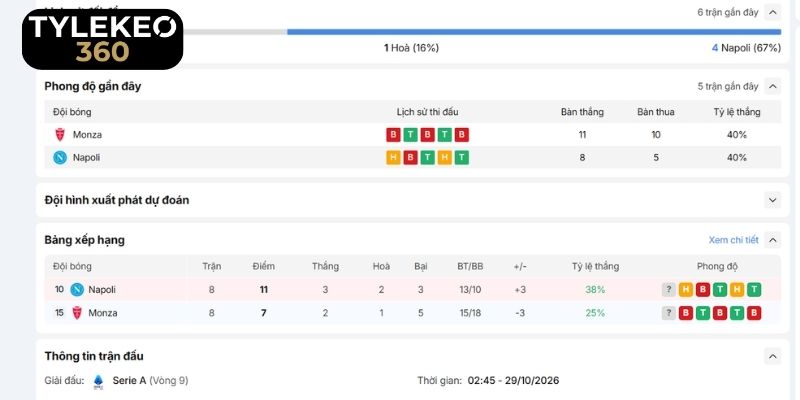Click Napoli crest in standings table

pyautogui.click(x=77, y=289)
